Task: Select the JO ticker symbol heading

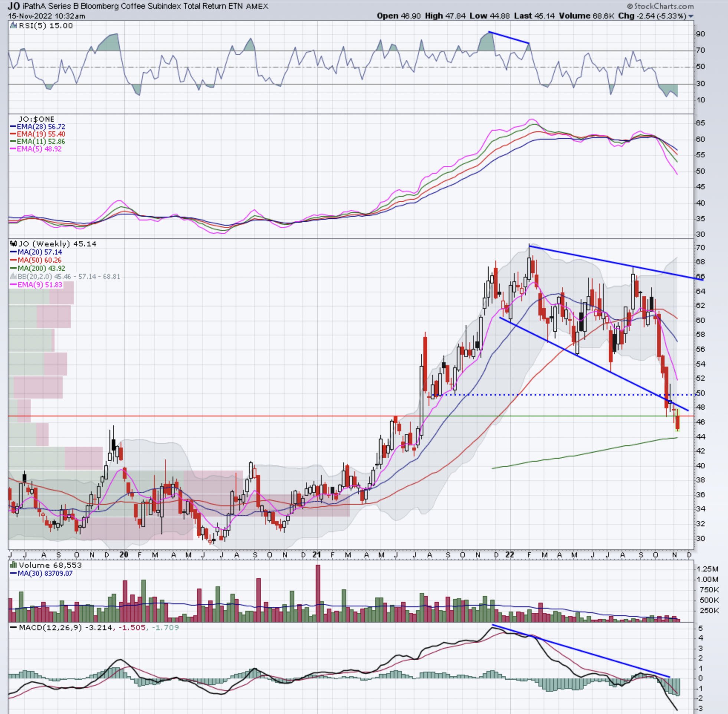Action: pos(14,6)
